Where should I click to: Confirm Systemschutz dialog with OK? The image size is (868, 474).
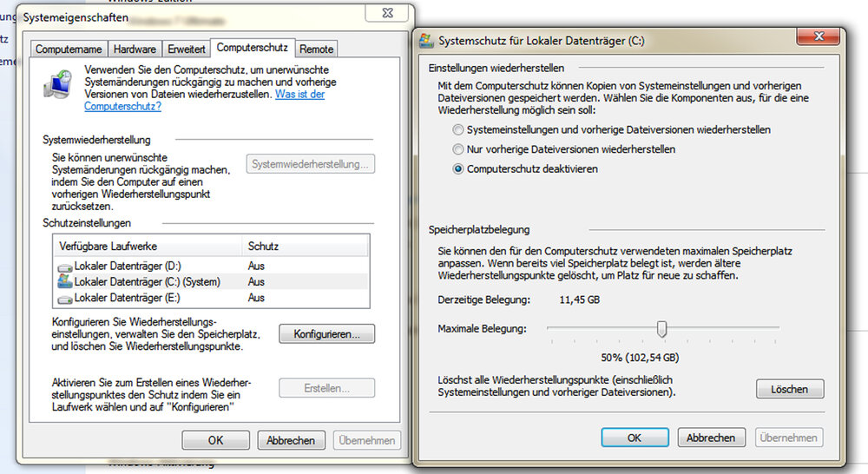635,438
